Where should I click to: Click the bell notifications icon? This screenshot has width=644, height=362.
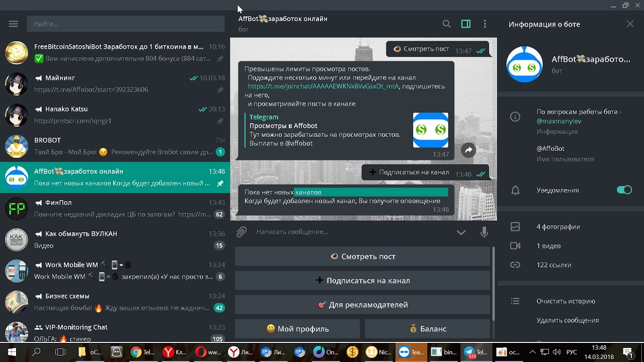[x=515, y=190]
